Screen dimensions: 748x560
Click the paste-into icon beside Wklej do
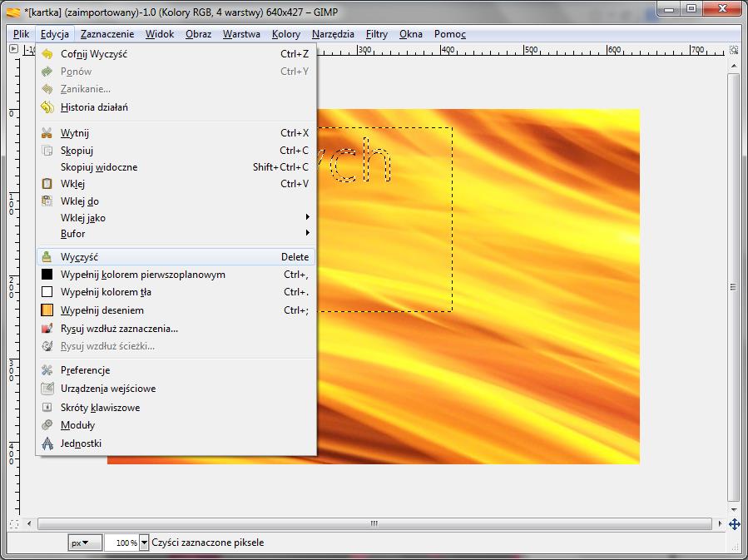(47, 201)
